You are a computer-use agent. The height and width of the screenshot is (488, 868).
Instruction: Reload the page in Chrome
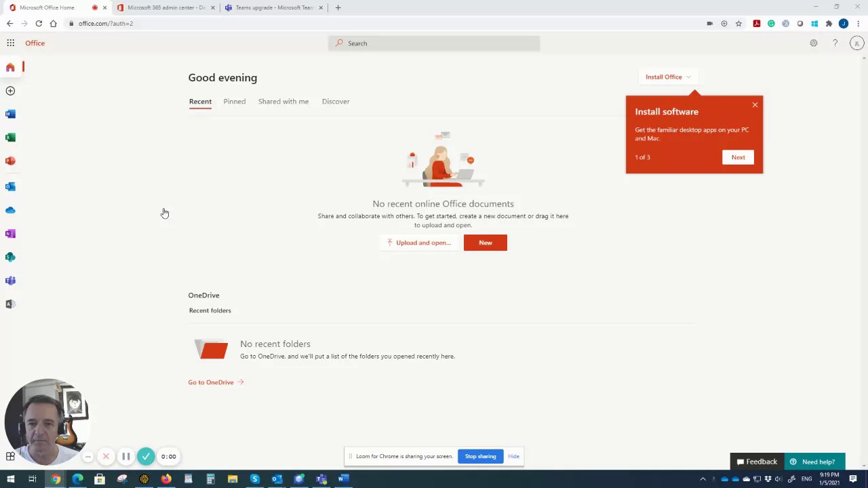pos(39,23)
